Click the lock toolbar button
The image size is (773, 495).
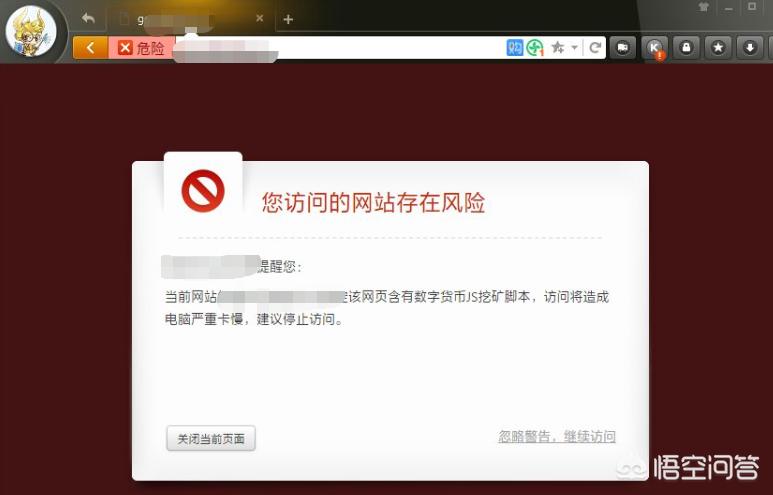click(686, 47)
